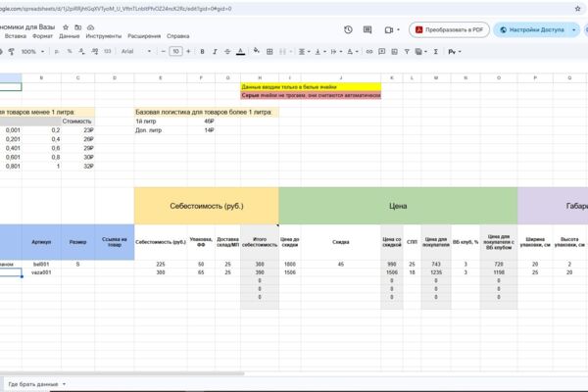Select the green Цена header cell
This screenshot has width=588, height=392.
point(398,206)
